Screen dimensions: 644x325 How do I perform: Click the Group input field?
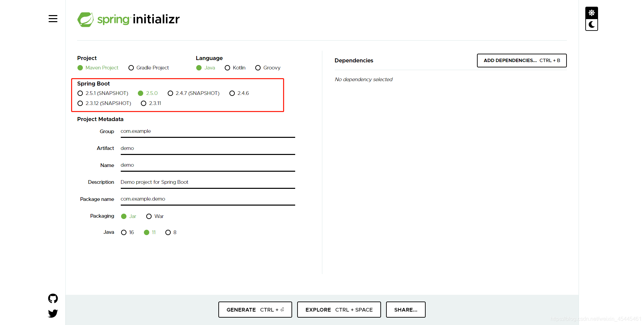pos(208,131)
